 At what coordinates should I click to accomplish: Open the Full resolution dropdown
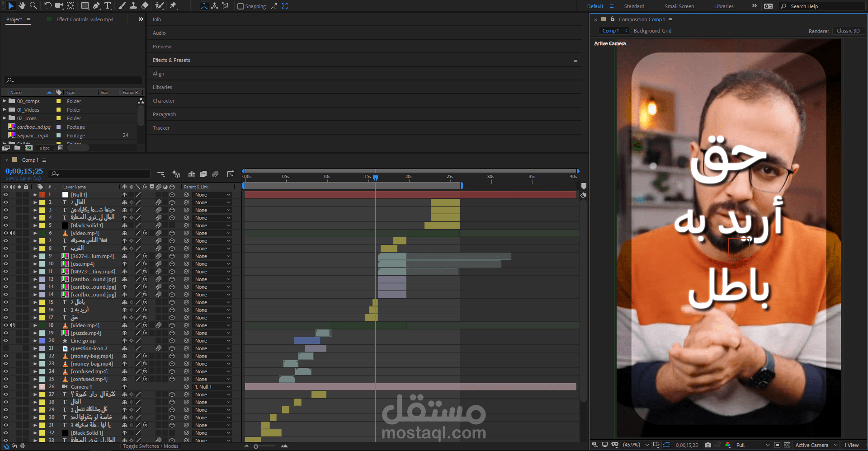tap(753, 445)
